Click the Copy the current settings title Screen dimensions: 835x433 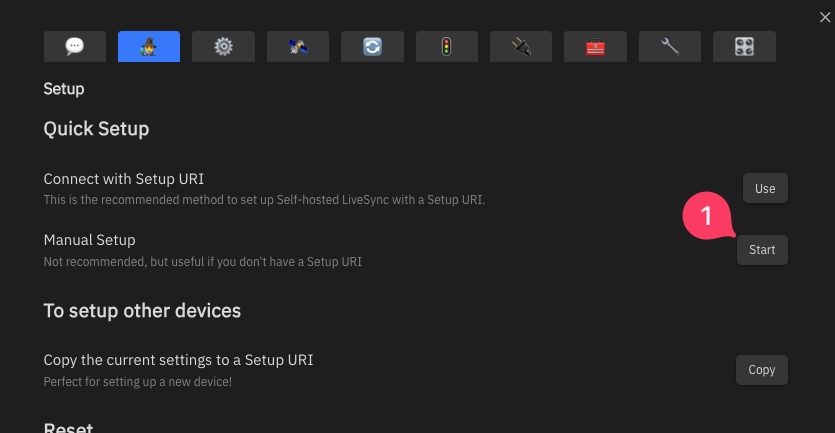[178, 360]
